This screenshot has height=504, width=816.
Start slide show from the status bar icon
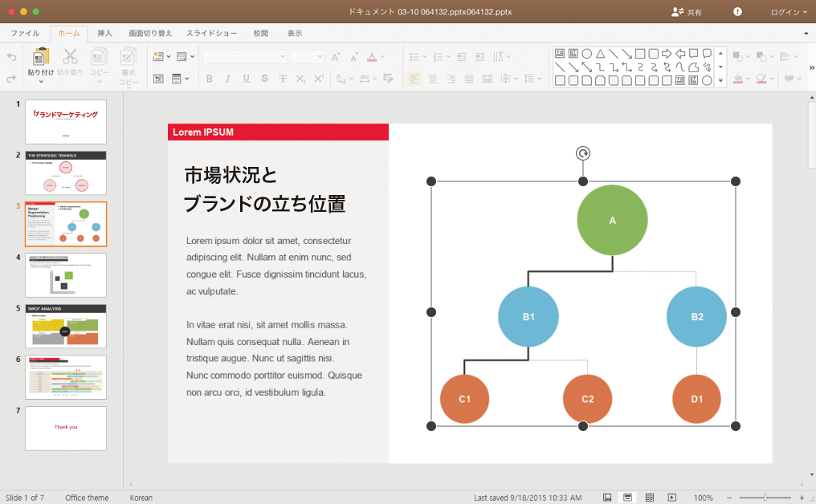(x=672, y=498)
